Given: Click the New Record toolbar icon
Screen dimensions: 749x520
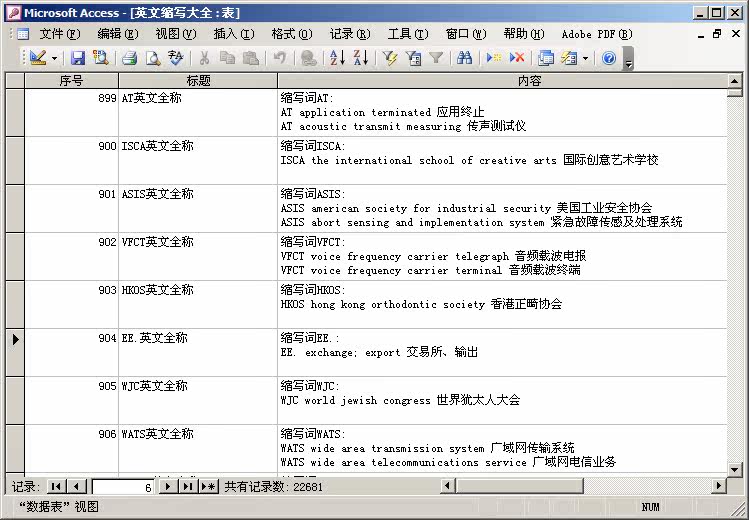Looking at the screenshot, I should [x=493, y=58].
